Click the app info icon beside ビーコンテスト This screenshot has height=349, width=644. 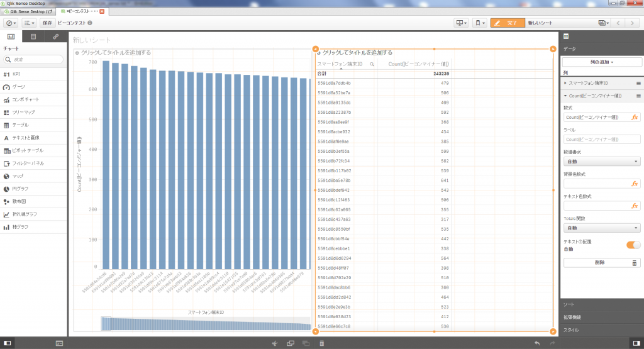(x=90, y=23)
